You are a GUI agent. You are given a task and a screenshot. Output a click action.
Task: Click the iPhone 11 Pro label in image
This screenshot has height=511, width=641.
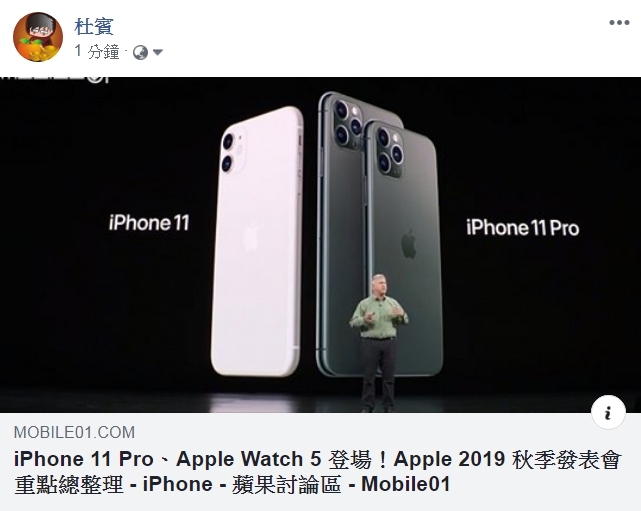pos(522,228)
